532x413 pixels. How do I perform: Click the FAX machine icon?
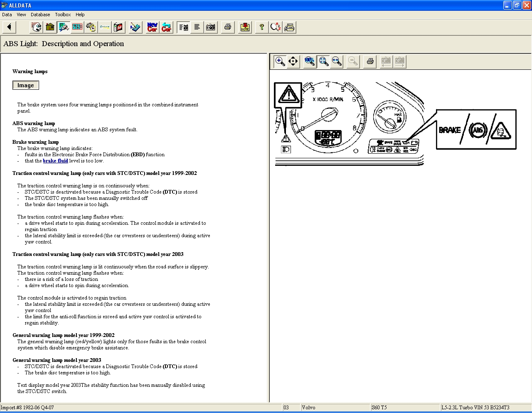click(289, 27)
